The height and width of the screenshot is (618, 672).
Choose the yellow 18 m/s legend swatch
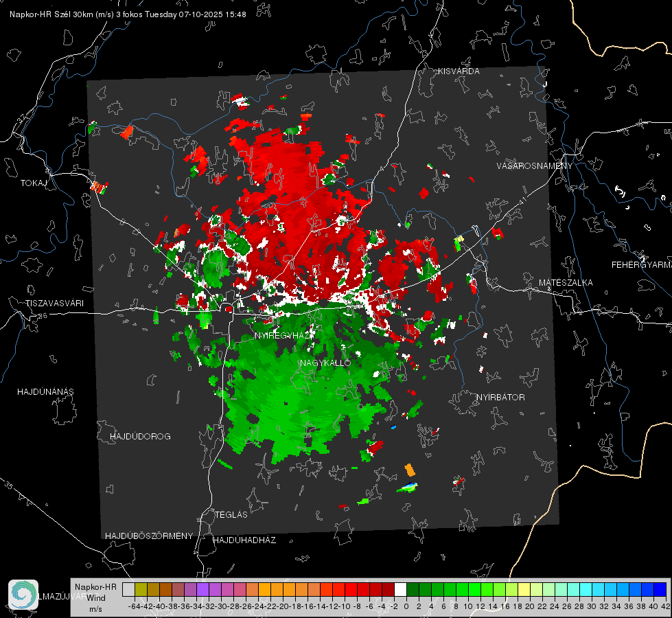pos(524,589)
